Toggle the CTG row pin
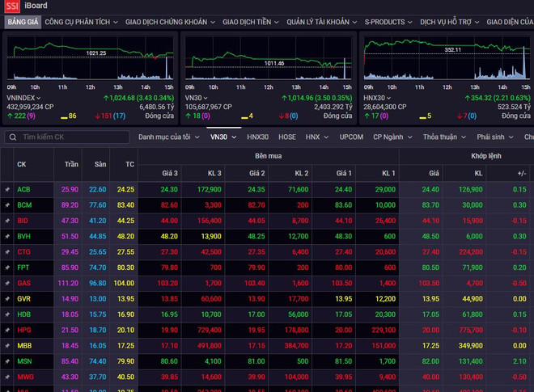This screenshot has width=534, height=392. click(7, 252)
